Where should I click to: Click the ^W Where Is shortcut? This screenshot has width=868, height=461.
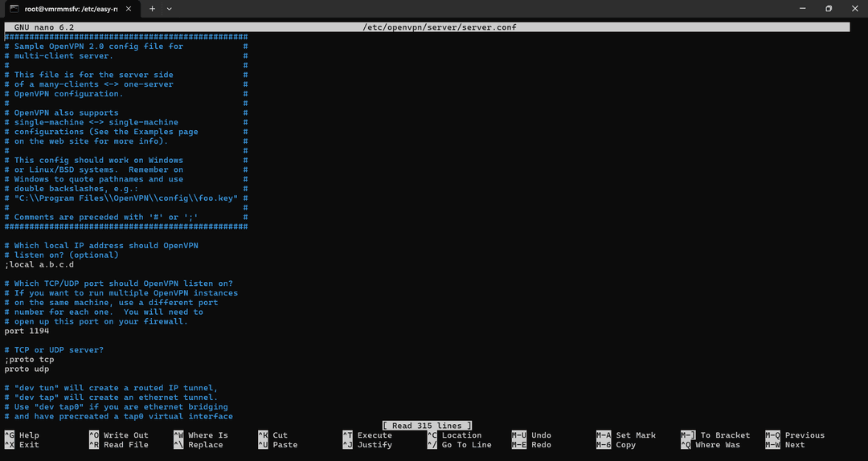tap(201, 435)
